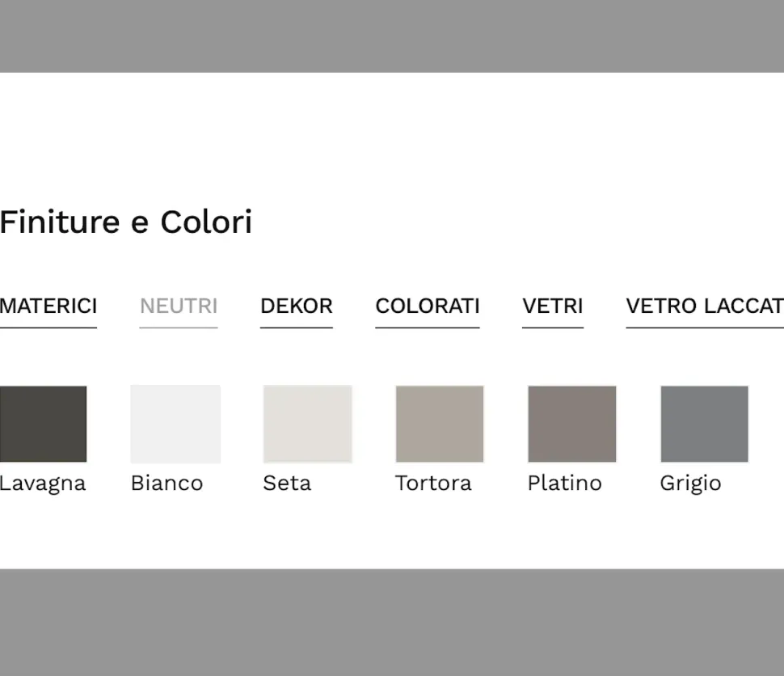Click the Platino label text
The width and height of the screenshot is (784, 676).
564,483
